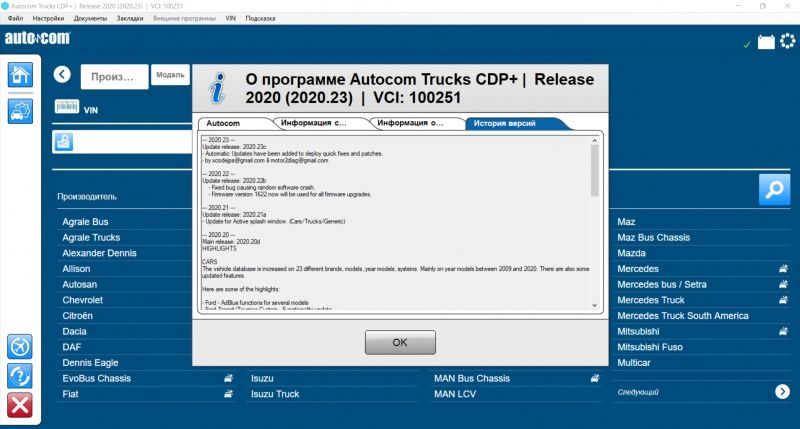Select manufacturer Agrale Bus

[85, 222]
